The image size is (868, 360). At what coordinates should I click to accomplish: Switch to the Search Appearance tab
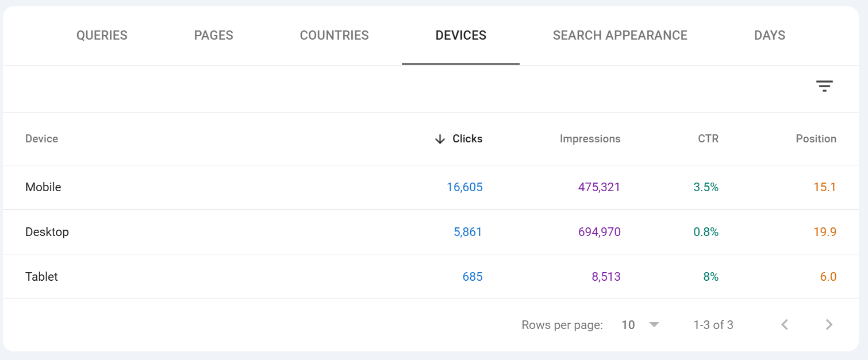[x=620, y=36]
